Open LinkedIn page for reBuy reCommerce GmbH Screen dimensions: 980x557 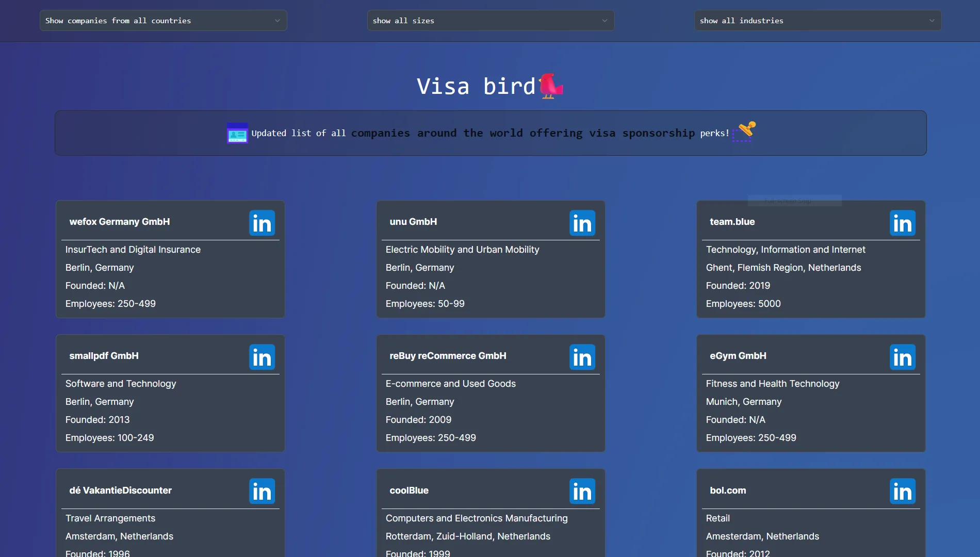click(582, 357)
